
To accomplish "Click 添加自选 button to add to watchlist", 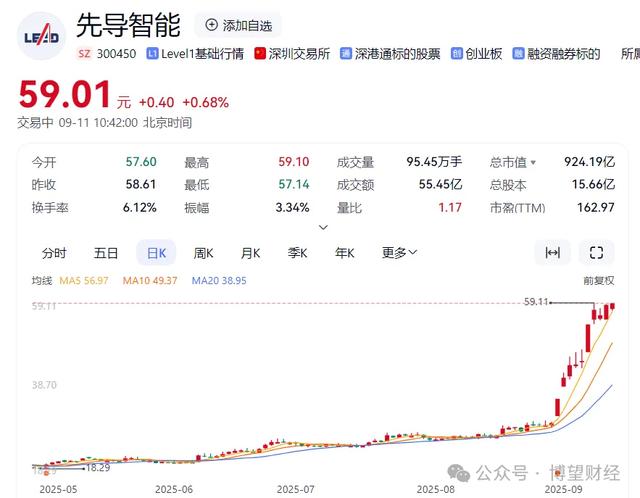I will (238, 26).
